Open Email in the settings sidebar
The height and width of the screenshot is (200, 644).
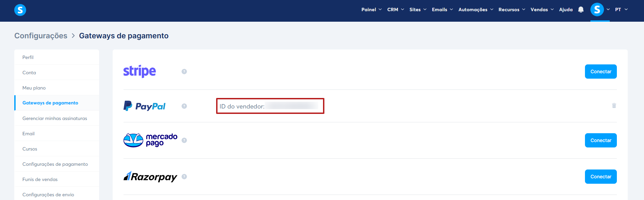pos(57,134)
